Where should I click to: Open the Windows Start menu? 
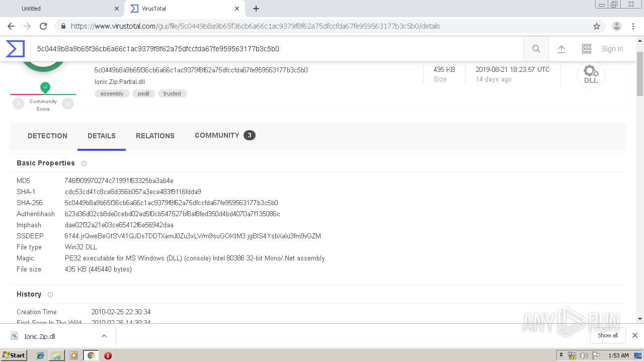pos(14,355)
